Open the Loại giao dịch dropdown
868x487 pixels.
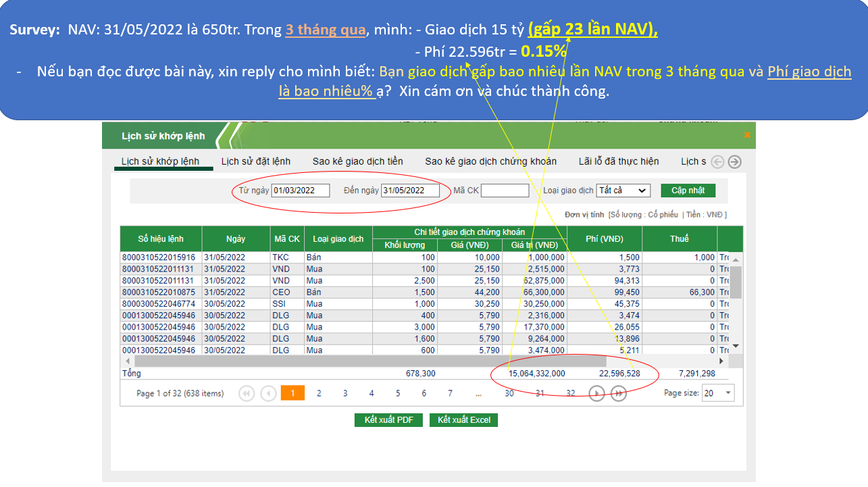(623, 190)
